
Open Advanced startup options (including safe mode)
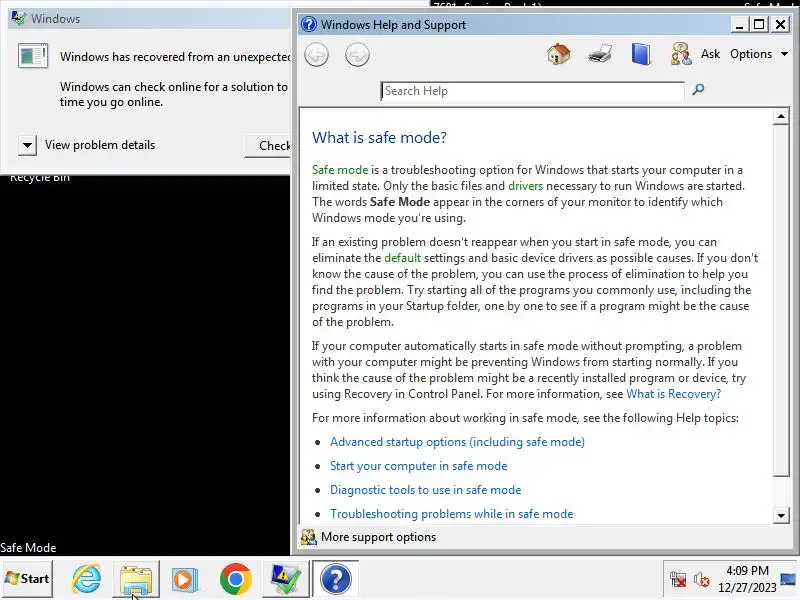pos(457,442)
